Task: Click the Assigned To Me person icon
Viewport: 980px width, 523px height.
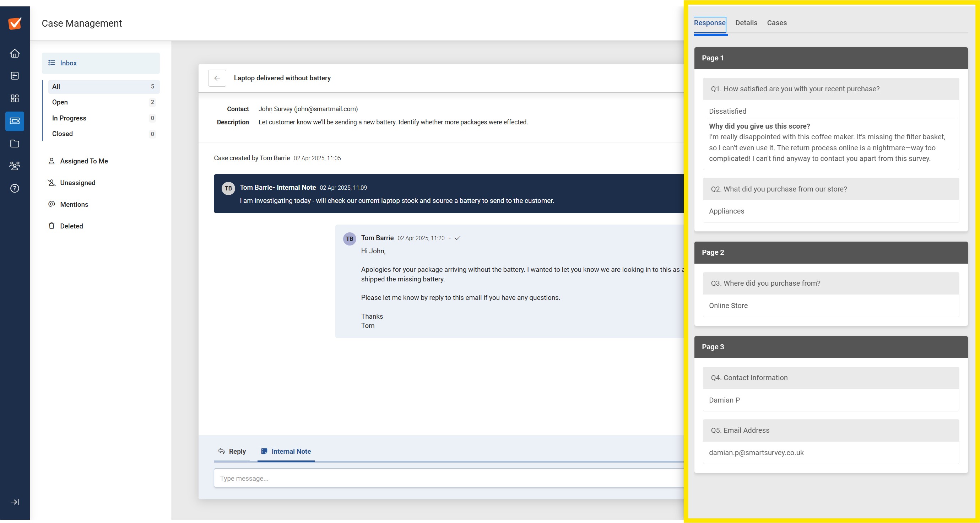Action: (52, 161)
